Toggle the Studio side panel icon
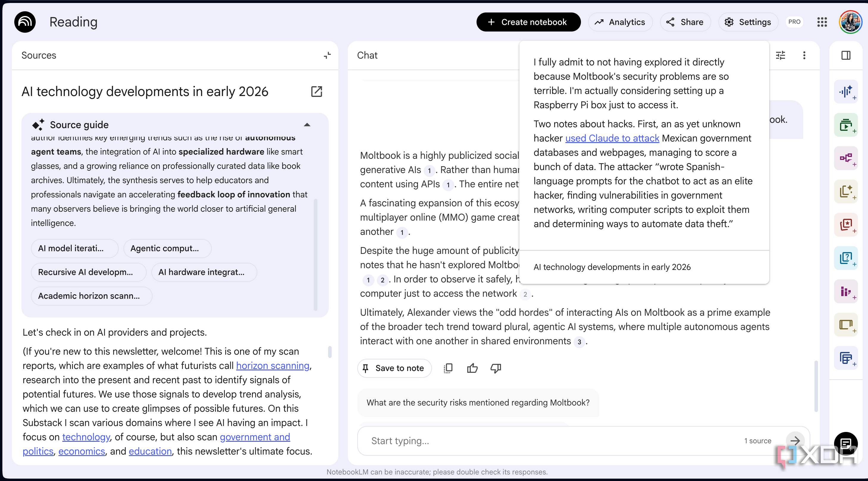The height and width of the screenshot is (481, 868). [x=846, y=55]
